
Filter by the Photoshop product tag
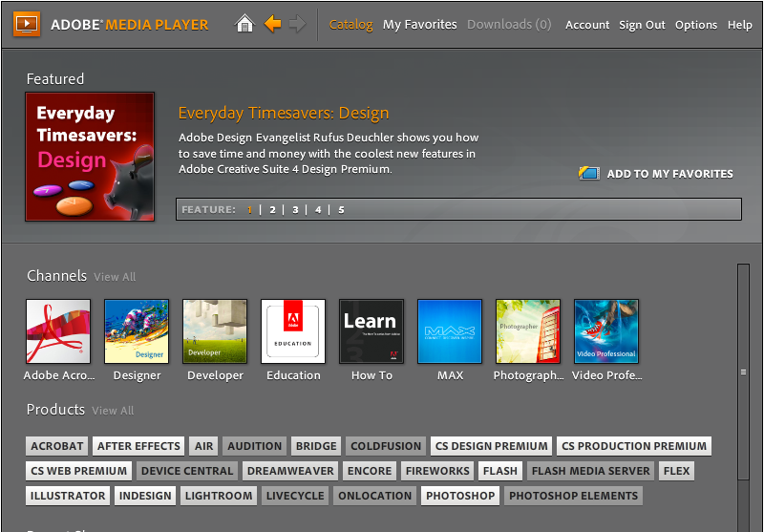pyautogui.click(x=460, y=496)
